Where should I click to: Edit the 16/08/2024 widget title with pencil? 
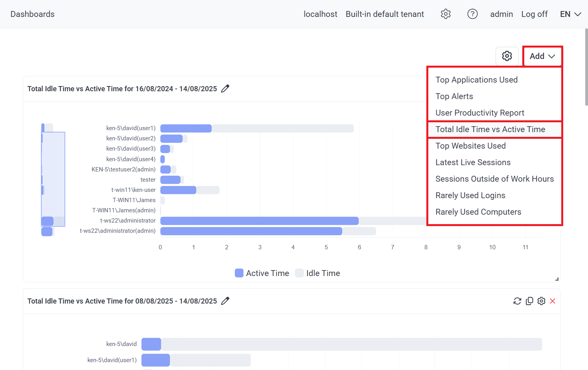pyautogui.click(x=225, y=89)
